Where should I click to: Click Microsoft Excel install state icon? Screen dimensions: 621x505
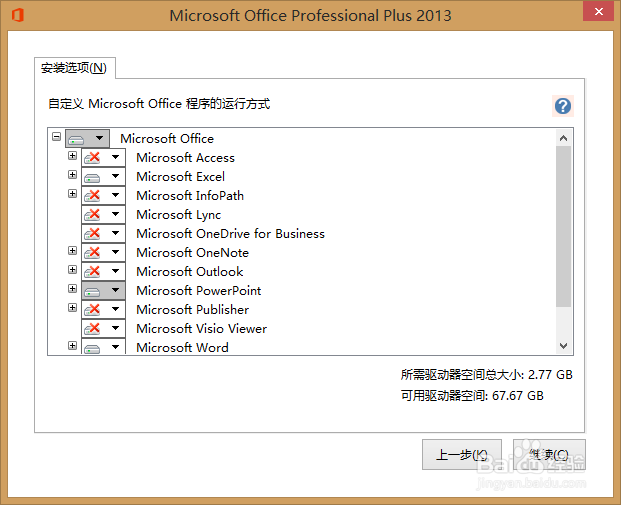click(92, 177)
